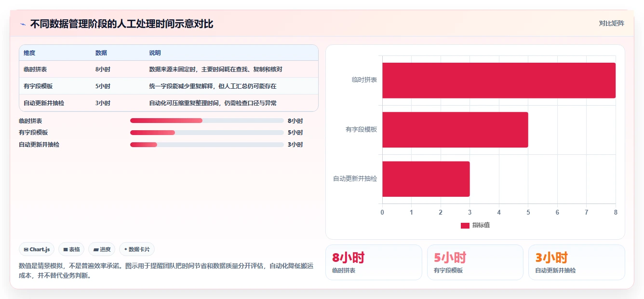Click the 有字段模板 progress row label
Image resolution: width=644 pixels, height=299 pixels.
33,133
